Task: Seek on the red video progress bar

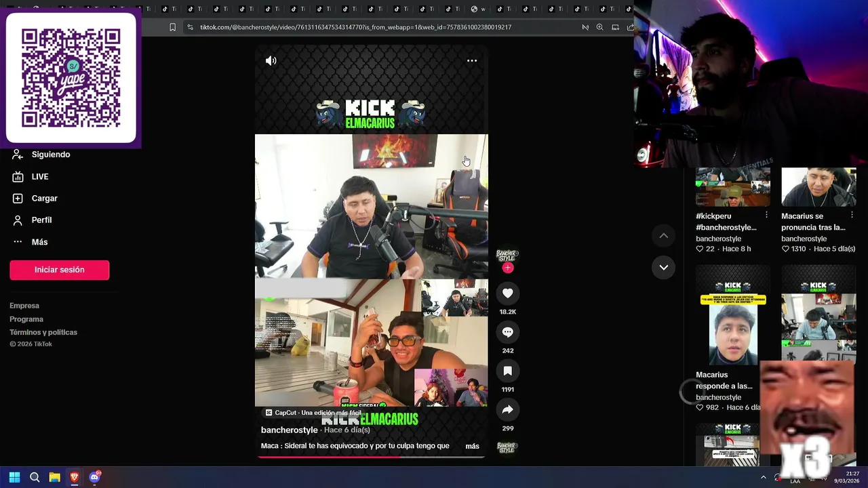Action: coord(371,457)
